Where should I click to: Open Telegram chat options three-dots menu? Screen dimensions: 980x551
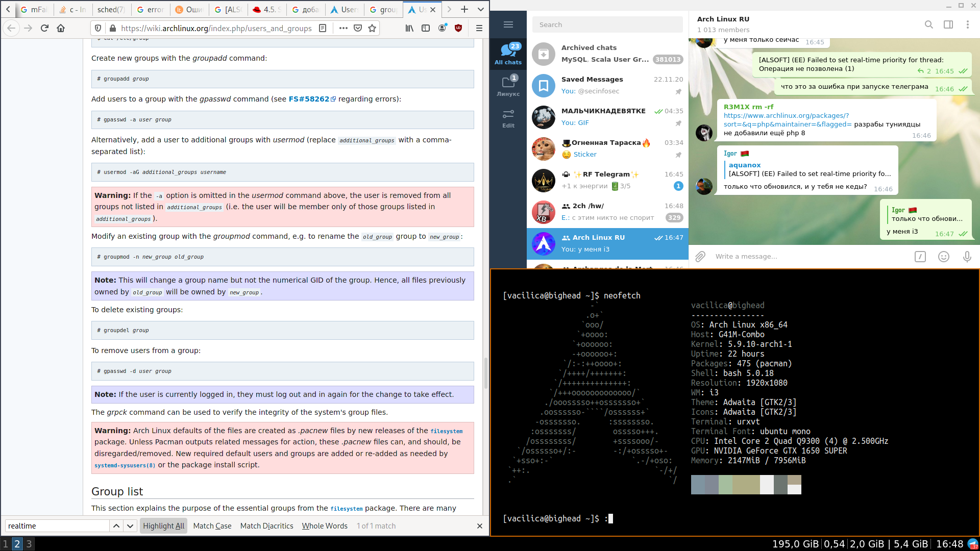tap(967, 24)
